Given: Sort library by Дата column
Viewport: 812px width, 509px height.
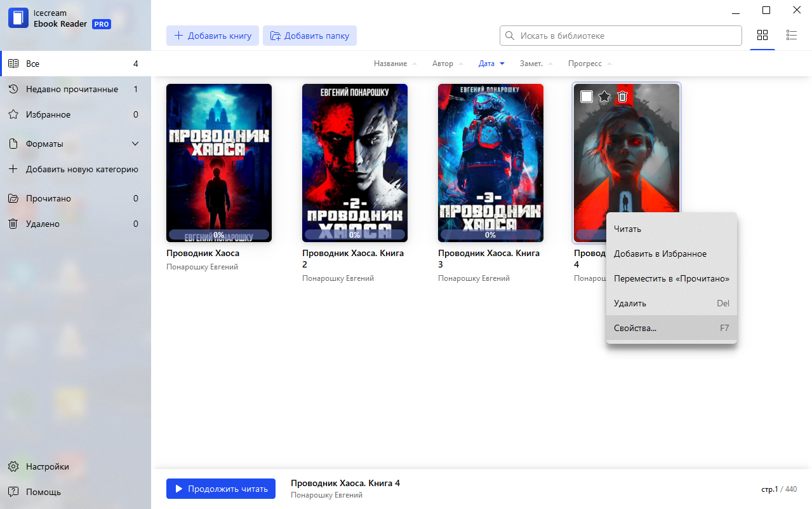Looking at the screenshot, I should (x=491, y=64).
